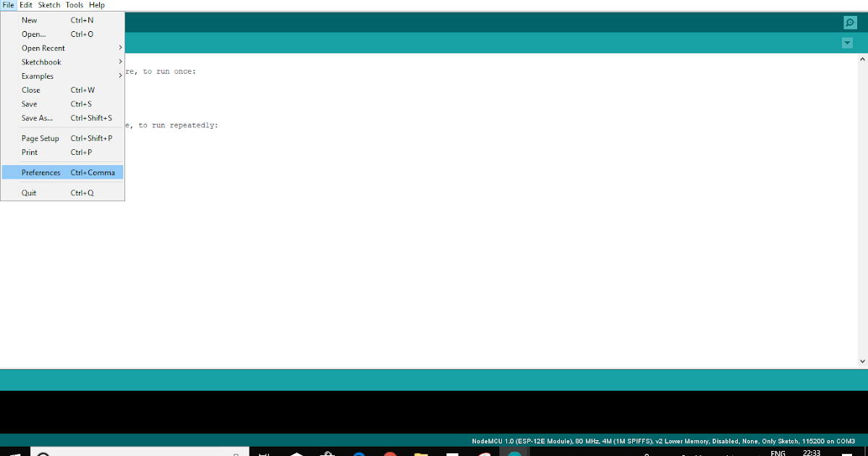Screen dimensions: 868x456
Task: Click the File menu in menu bar
Action: 9,5
